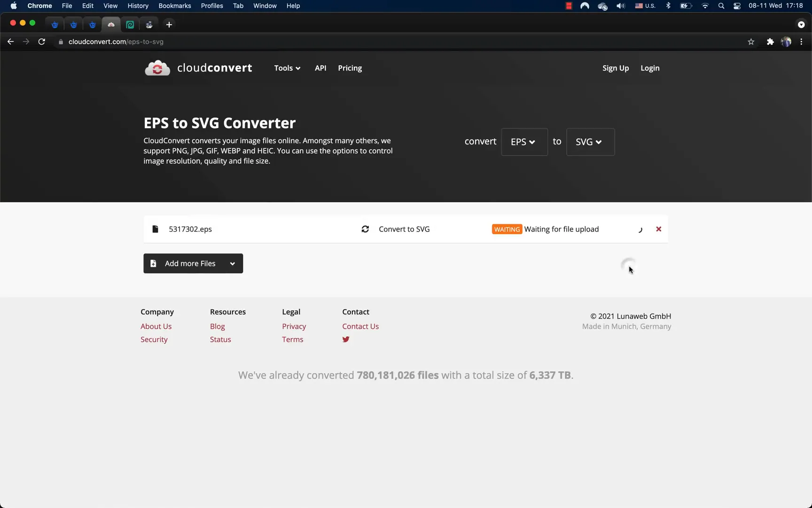Open Control Center in menu bar
Screen dimensions: 812x508
[737, 6]
